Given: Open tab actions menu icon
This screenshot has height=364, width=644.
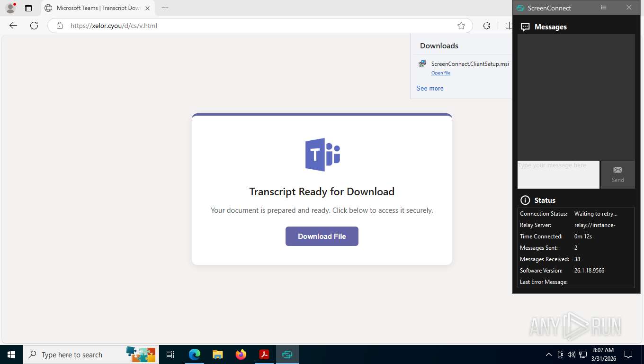Looking at the screenshot, I should pyautogui.click(x=28, y=8).
